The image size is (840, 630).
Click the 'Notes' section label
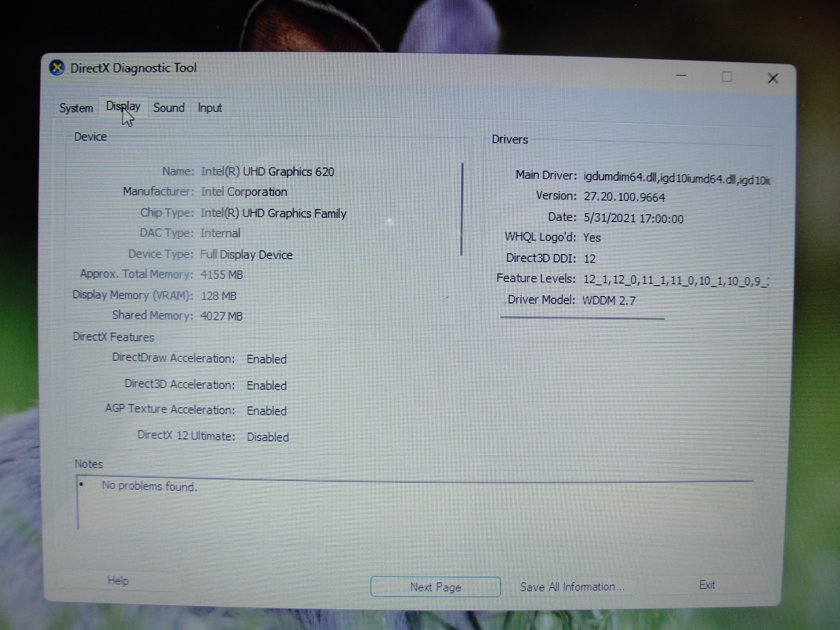pos(89,464)
